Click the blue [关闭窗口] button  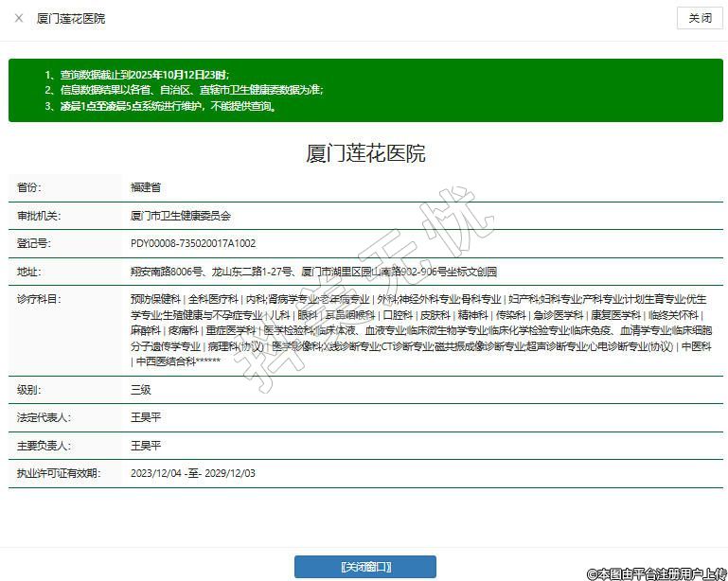(x=364, y=567)
